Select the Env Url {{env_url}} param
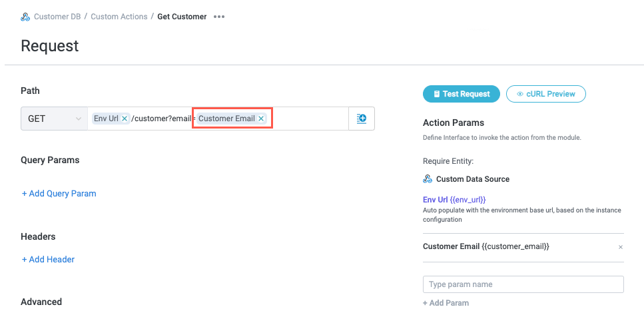Viewport: 644px width, 317px height. (x=454, y=200)
